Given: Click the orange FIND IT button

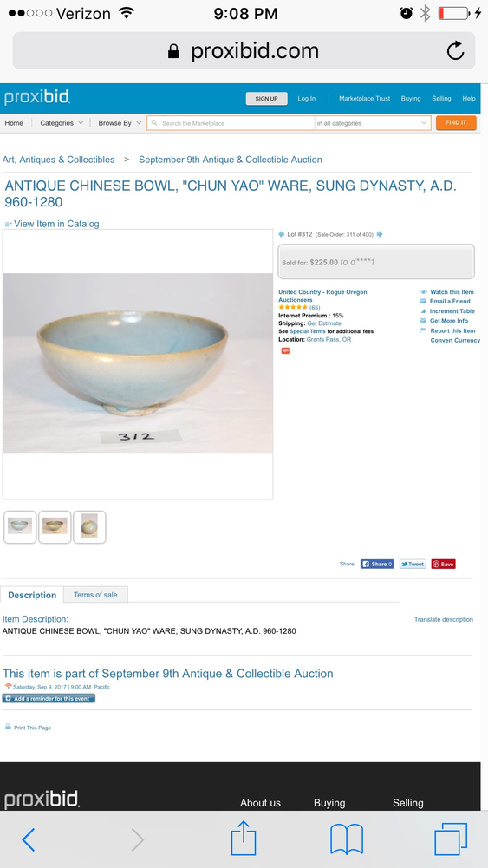Looking at the screenshot, I should [x=456, y=123].
